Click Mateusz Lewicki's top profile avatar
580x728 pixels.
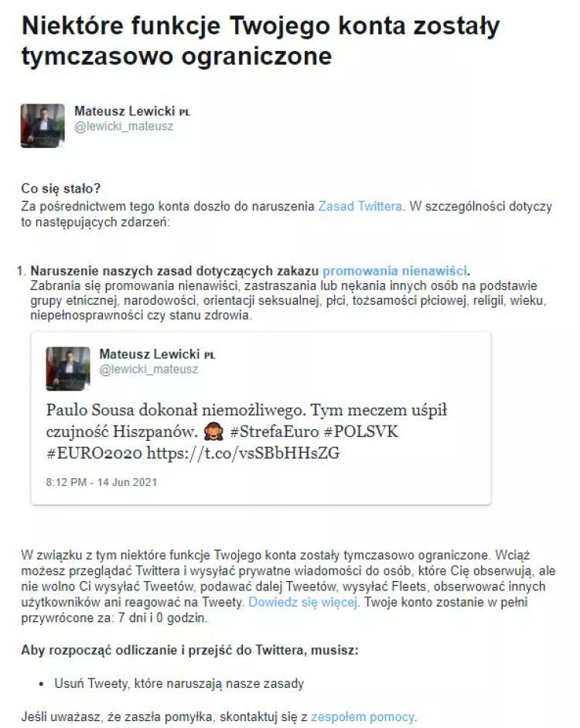[43, 126]
